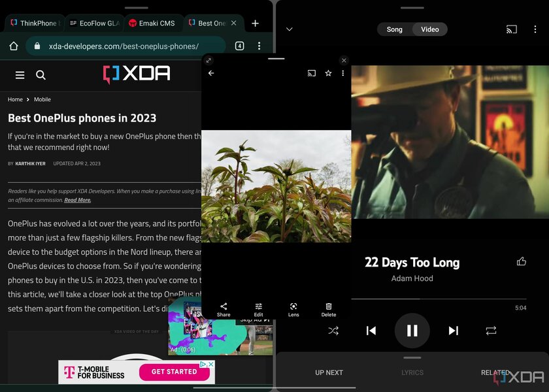This screenshot has height=392, width=549.
Task: Click the music video frame
Action: click(x=450, y=142)
